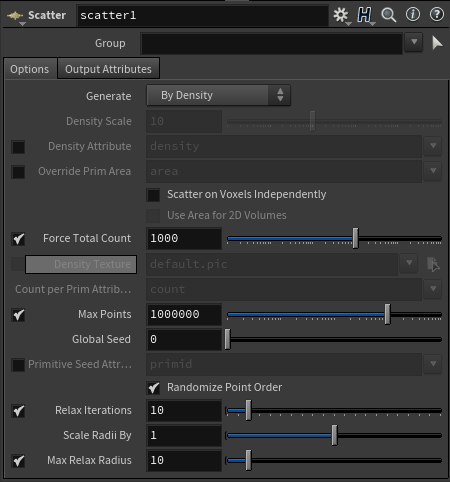Viewport: 450px width, 482px height.
Task: Click the Group selection arrow icon
Action: [x=437, y=43]
